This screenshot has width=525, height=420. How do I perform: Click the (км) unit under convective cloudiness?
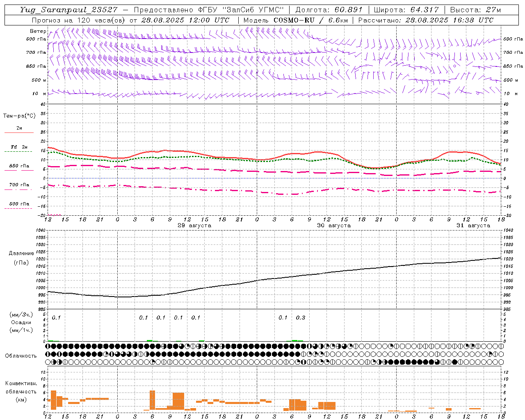(21, 399)
